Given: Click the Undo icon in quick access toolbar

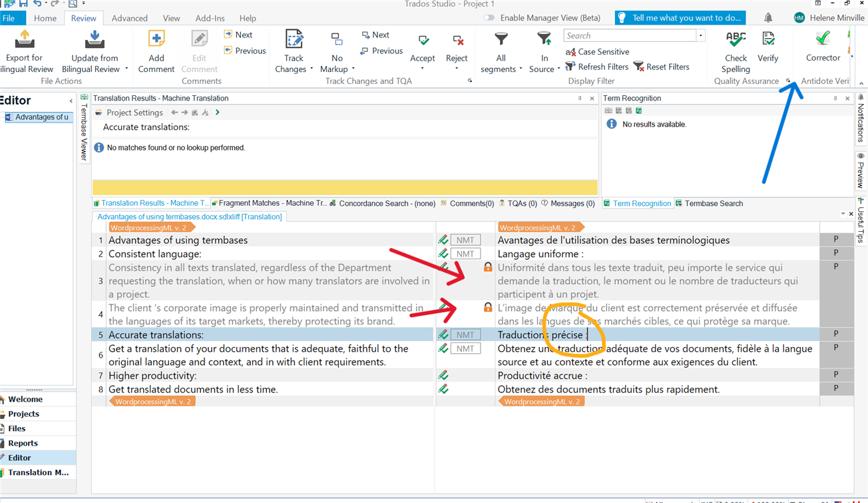Looking at the screenshot, I should coord(38,4).
